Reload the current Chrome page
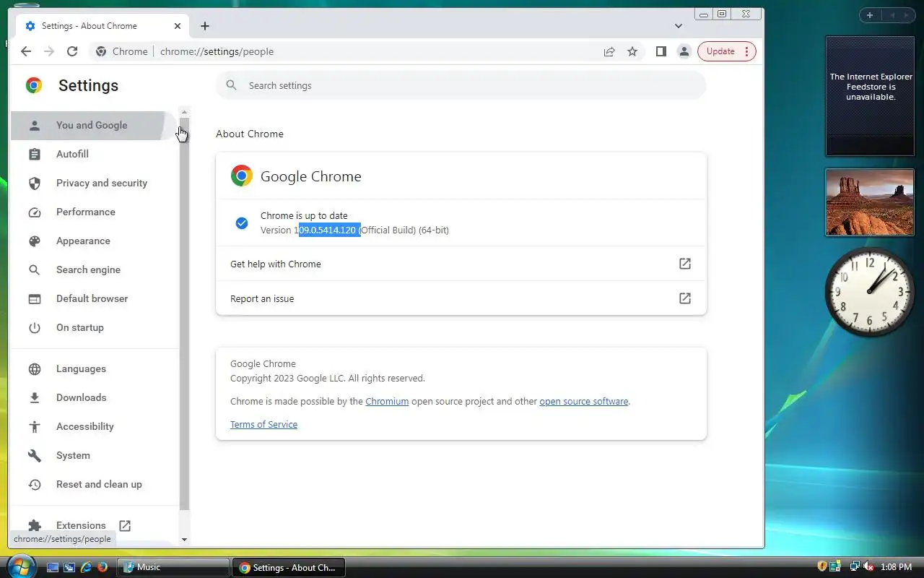 pos(72,51)
